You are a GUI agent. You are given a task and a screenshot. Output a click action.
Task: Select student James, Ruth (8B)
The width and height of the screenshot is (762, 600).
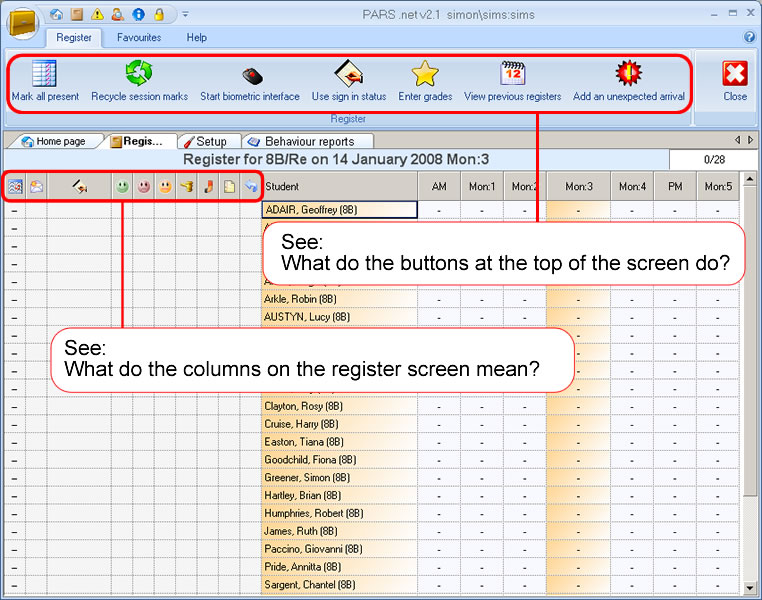pyautogui.click(x=340, y=531)
